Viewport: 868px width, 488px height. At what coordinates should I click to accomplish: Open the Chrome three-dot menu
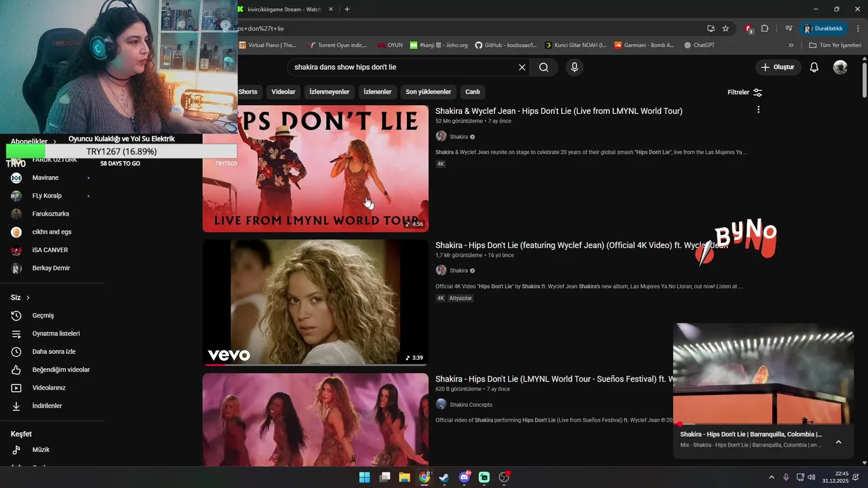(859, 28)
